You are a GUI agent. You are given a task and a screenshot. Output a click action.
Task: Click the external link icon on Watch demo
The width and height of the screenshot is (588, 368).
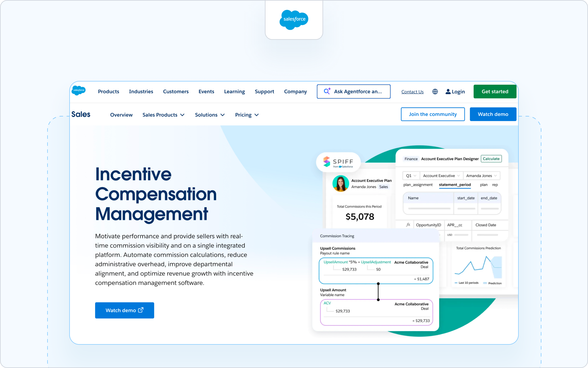(x=141, y=310)
